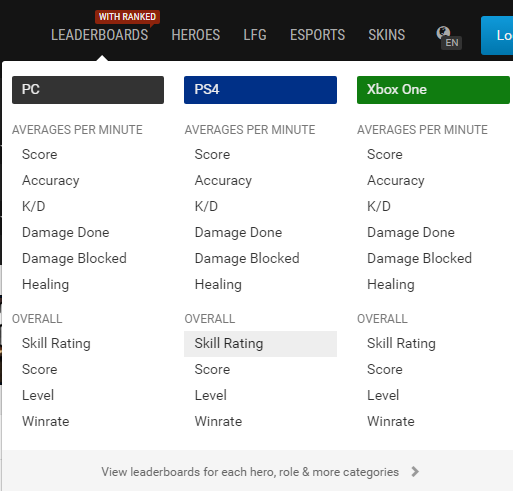Open highlighted PS4 Skill Rating leaderboard
Viewport: 513px width, 491px height.
tap(260, 344)
